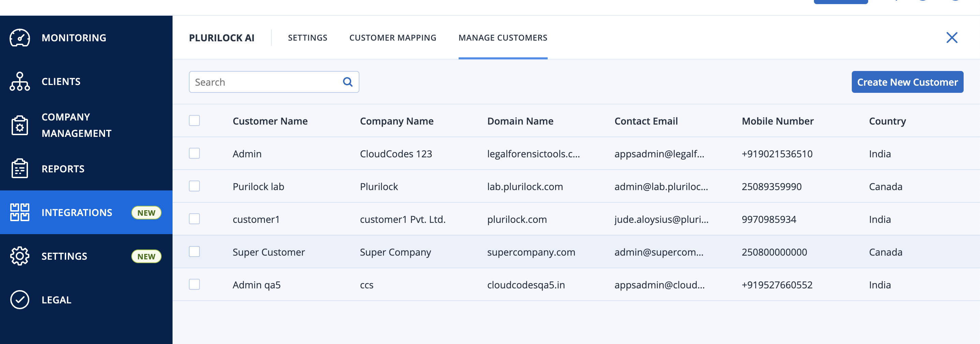The height and width of the screenshot is (344, 980).
Task: Click the mobile number +919021536510
Action: [x=777, y=154]
